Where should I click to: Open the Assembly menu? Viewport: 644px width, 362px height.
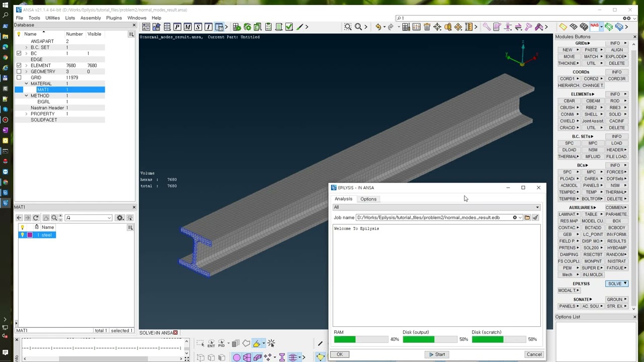91,18
